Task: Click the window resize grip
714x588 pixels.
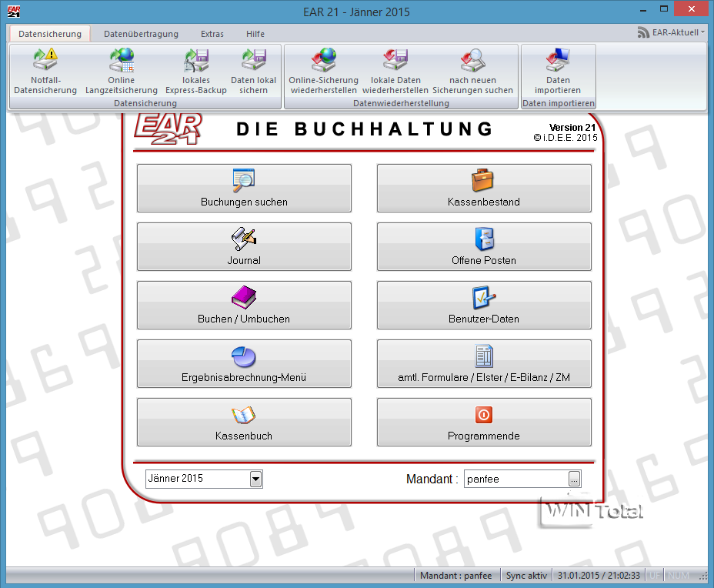Action: pyautogui.click(x=703, y=576)
